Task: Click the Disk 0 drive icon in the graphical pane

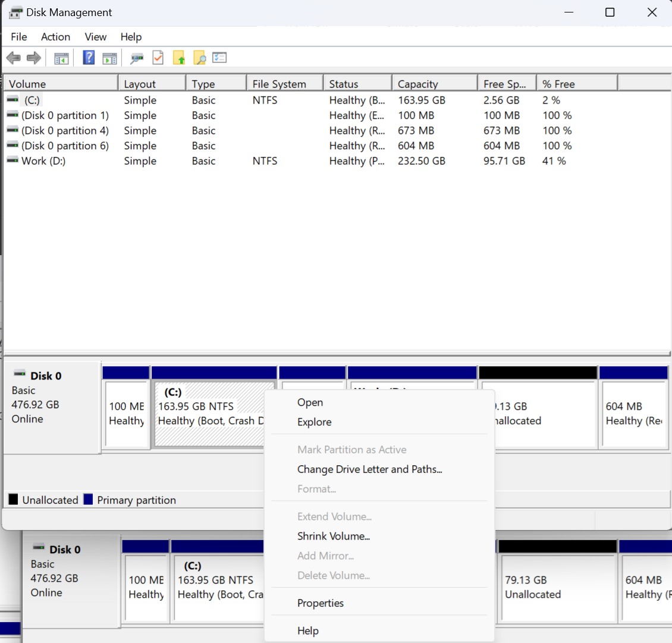Action: (20, 374)
